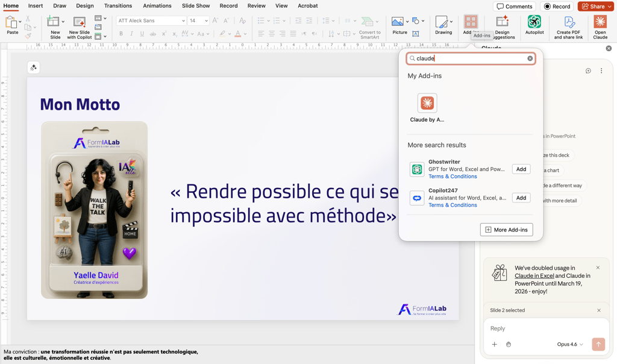Viewport: 617px width, 364px height.
Task: Expand the Shapes dropdown
Action: [422, 21]
